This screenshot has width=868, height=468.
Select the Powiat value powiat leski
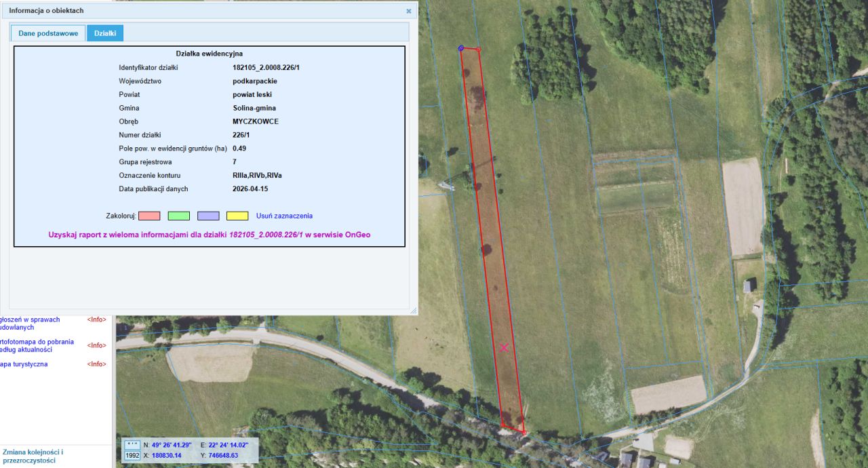[x=252, y=94]
